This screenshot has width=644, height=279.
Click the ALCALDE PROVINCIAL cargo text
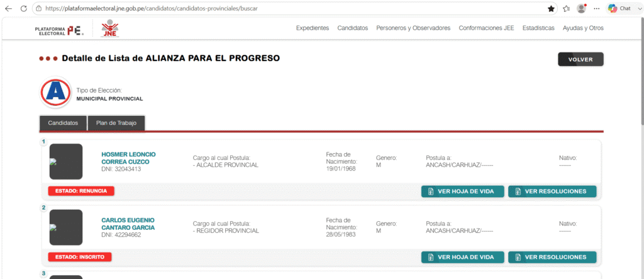(x=226, y=165)
